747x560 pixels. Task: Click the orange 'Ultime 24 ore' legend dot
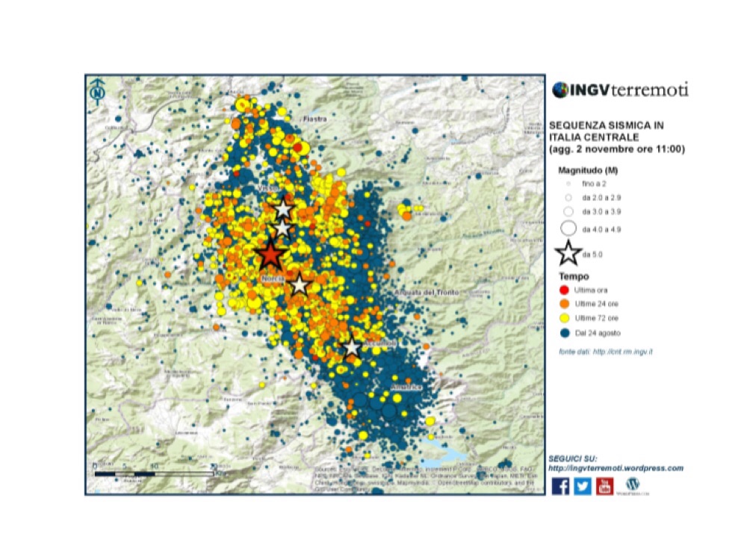coord(565,304)
